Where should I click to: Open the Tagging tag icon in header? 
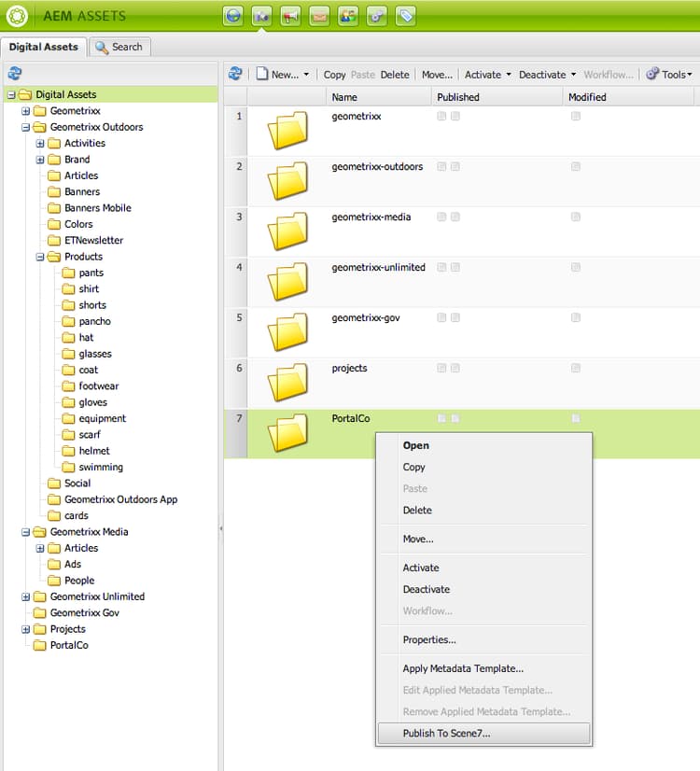(406, 16)
